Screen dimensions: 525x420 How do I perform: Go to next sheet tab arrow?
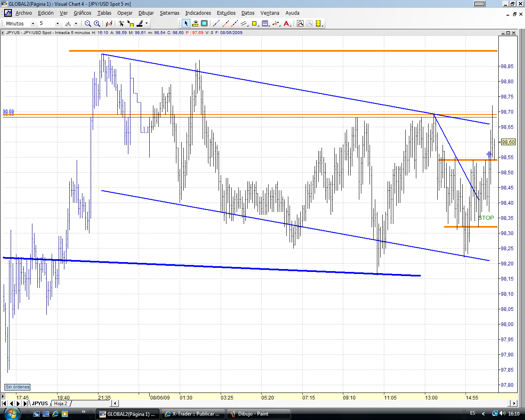click(18, 404)
